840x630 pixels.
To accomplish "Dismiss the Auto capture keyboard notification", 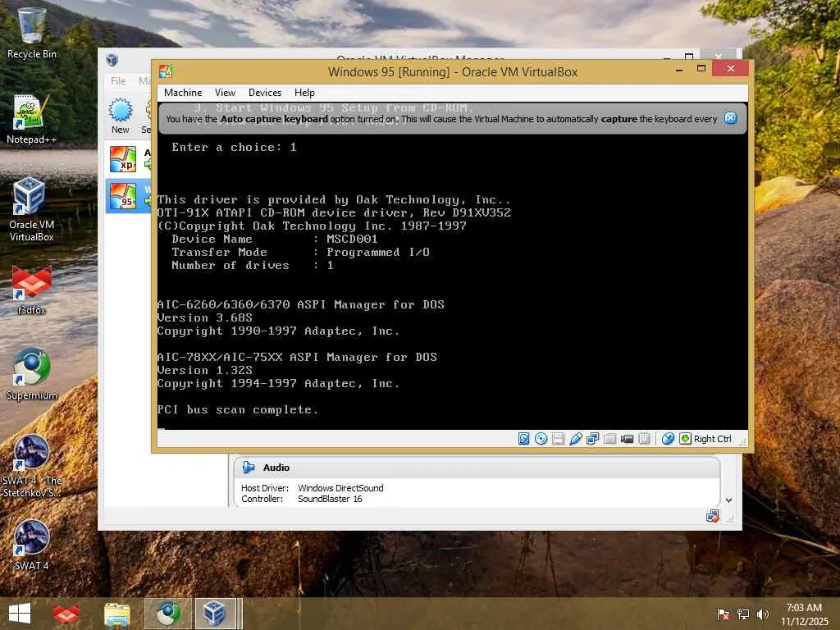I will pyautogui.click(x=730, y=118).
